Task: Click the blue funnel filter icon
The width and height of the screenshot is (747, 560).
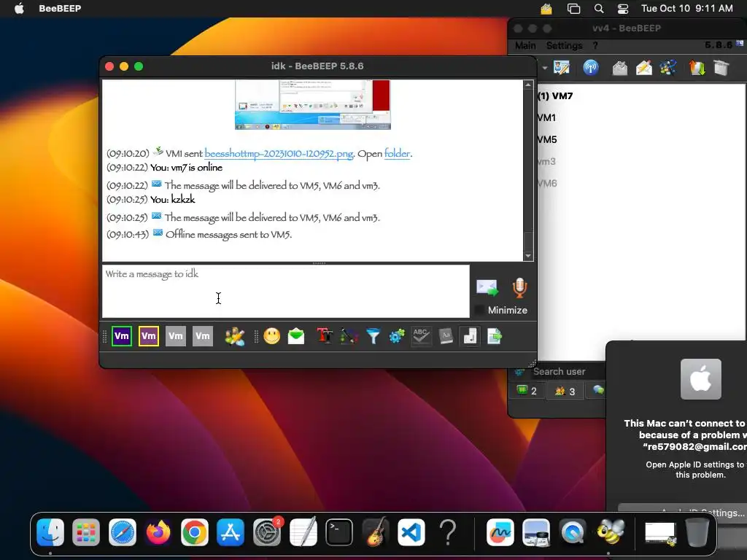Action: tap(373, 336)
